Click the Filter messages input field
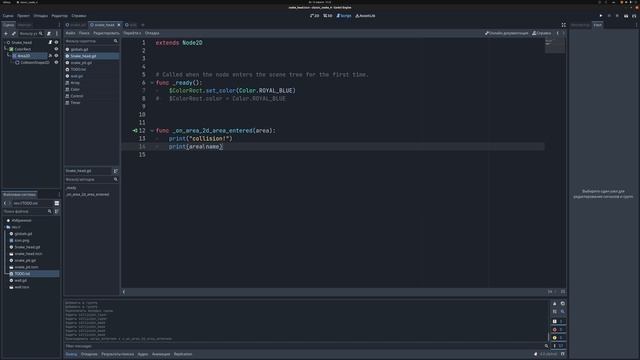The image size is (640, 360). click(304, 346)
